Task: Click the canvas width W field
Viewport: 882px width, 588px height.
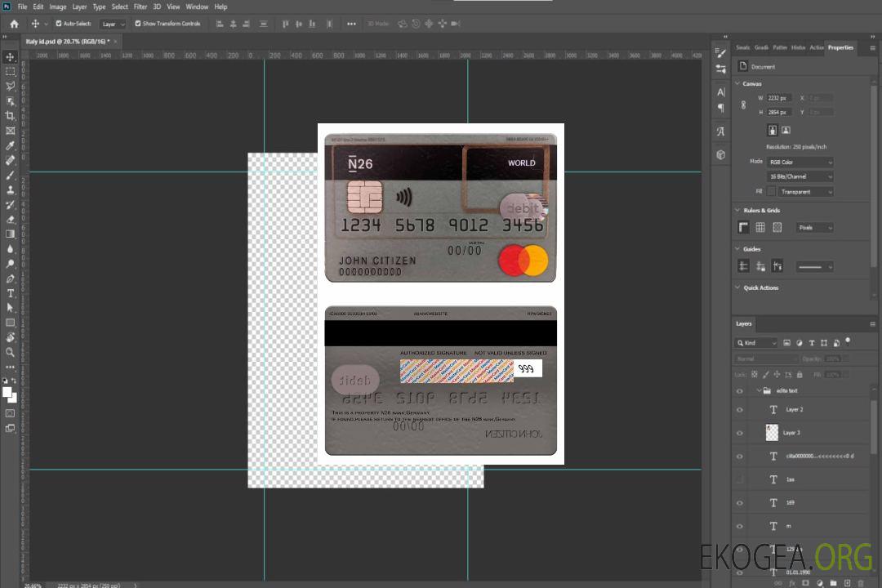Action: pos(779,98)
